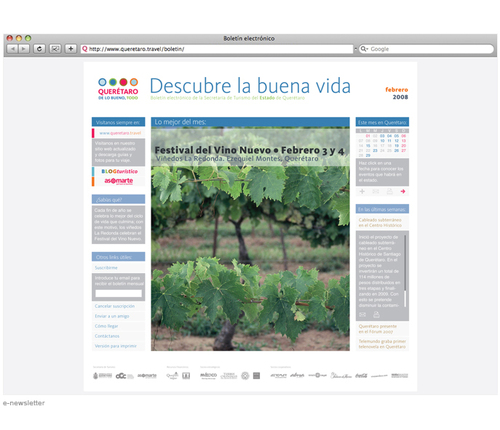
Task: Click the plus icon beneath the calendar
Action: click(x=362, y=191)
